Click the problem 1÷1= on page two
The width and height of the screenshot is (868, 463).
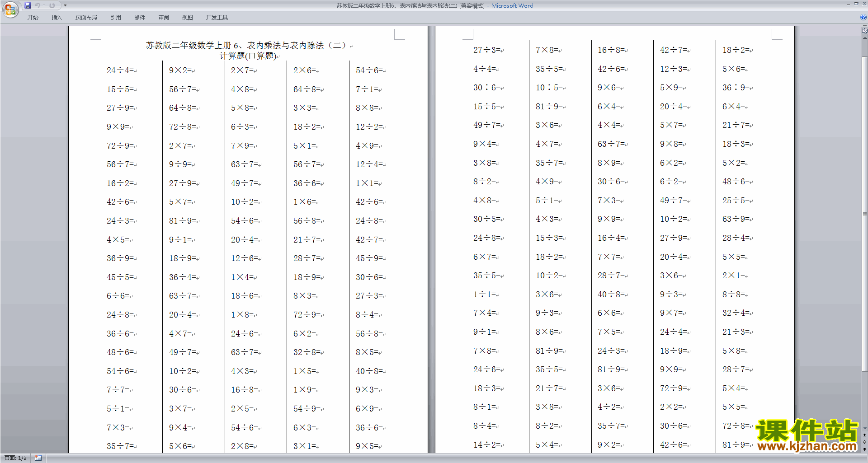(484, 295)
